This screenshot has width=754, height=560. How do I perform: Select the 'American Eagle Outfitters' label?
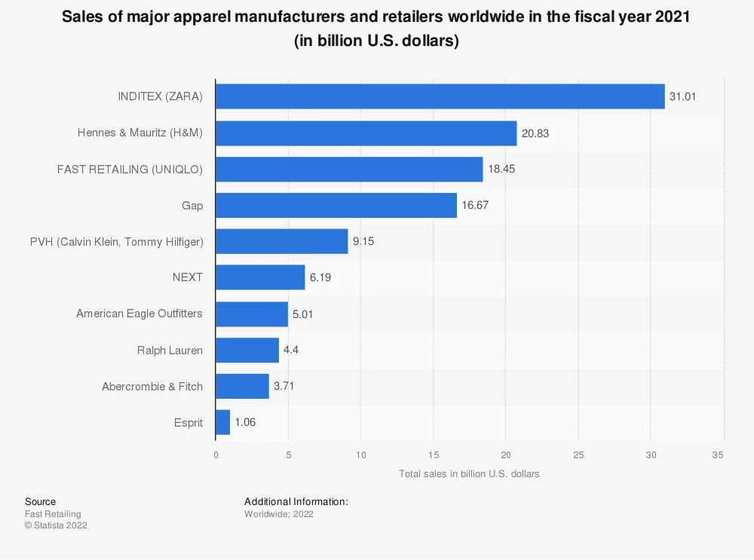[139, 314]
